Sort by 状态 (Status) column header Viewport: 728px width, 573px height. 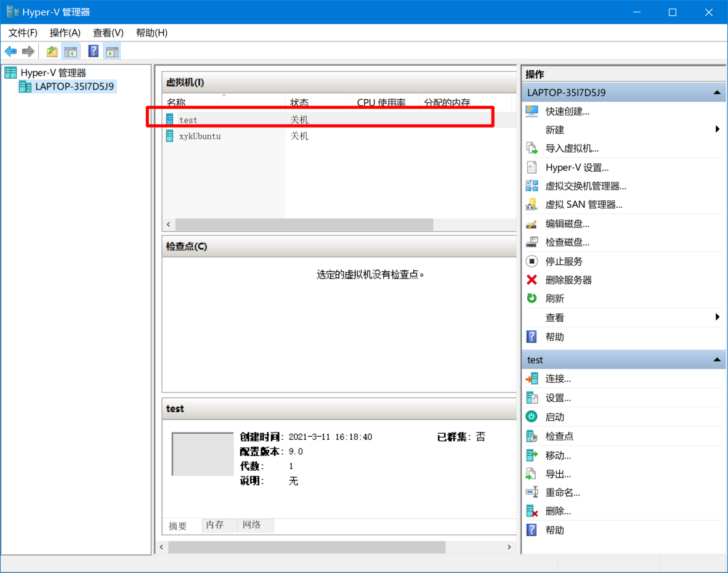click(x=299, y=102)
